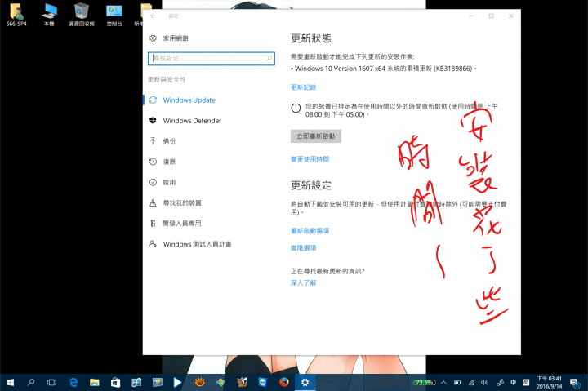Click the 立即重新啟動 restart now button
This screenshot has height=391, width=588.
click(316, 136)
